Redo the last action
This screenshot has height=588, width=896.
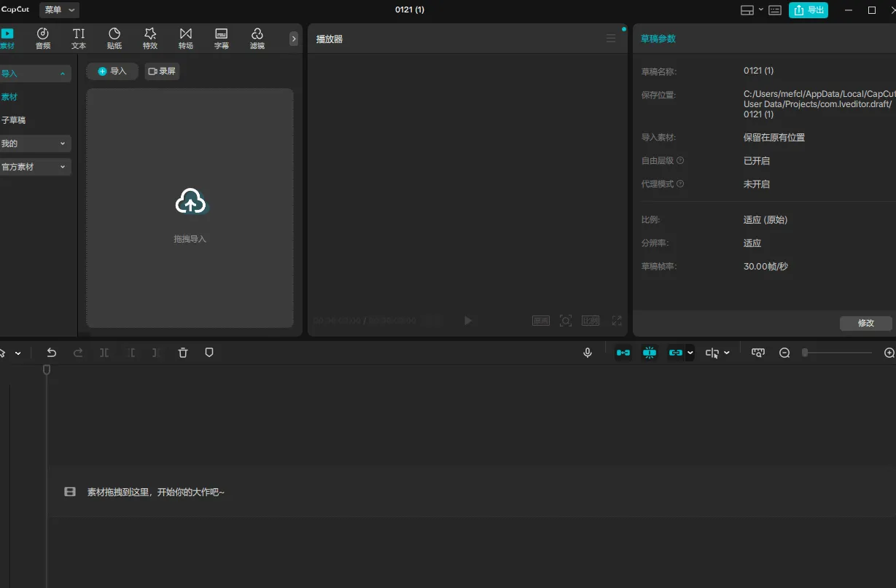[x=78, y=353]
